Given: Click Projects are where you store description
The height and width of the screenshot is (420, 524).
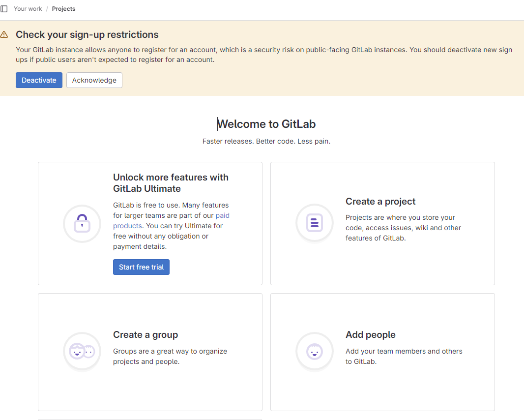Looking at the screenshot, I should click(404, 228).
